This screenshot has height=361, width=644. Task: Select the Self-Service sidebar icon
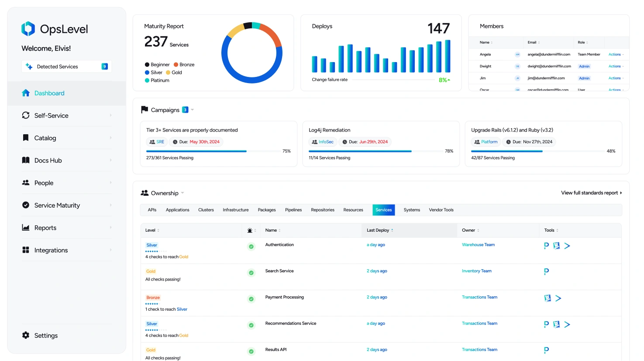26,115
